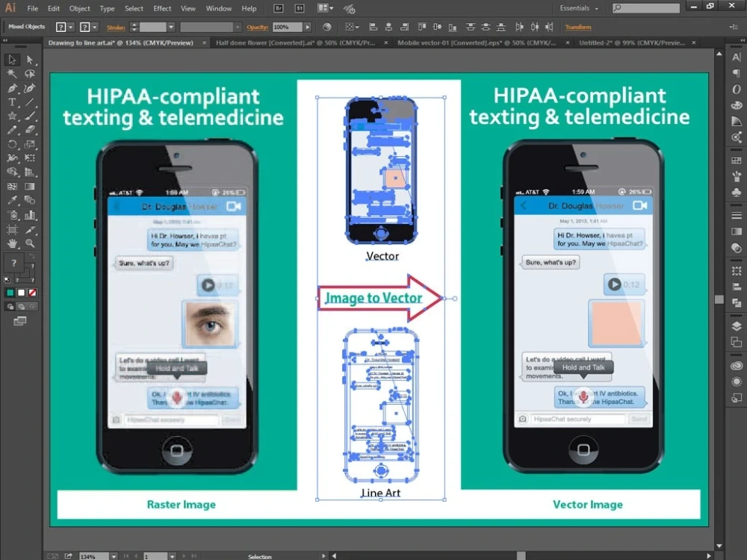Screen dimensions: 747x560
Task: Enable Draw Behind mode
Action: pos(21,307)
